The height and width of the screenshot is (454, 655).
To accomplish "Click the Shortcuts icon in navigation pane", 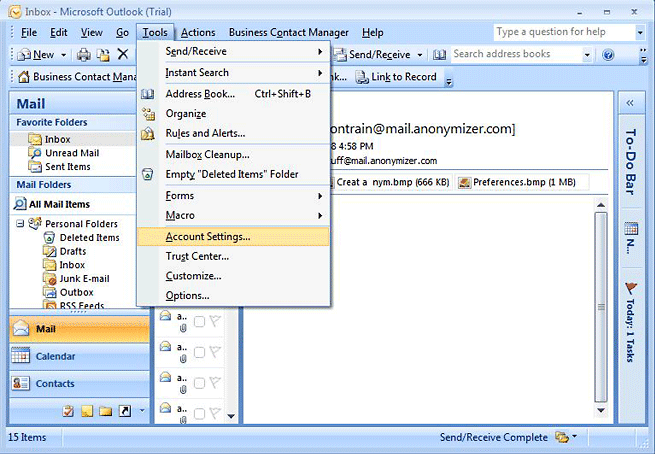I will coord(124,411).
